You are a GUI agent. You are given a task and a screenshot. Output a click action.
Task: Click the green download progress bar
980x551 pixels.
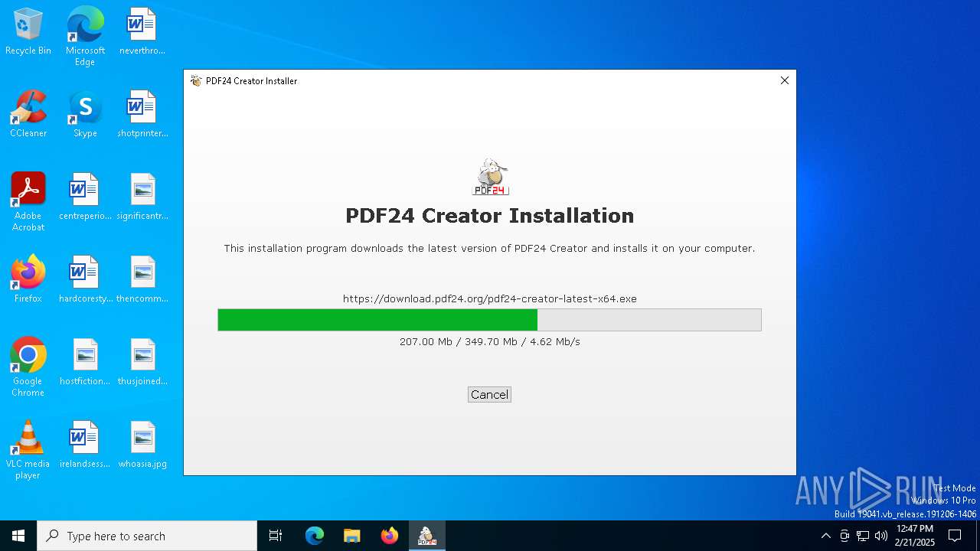point(489,320)
